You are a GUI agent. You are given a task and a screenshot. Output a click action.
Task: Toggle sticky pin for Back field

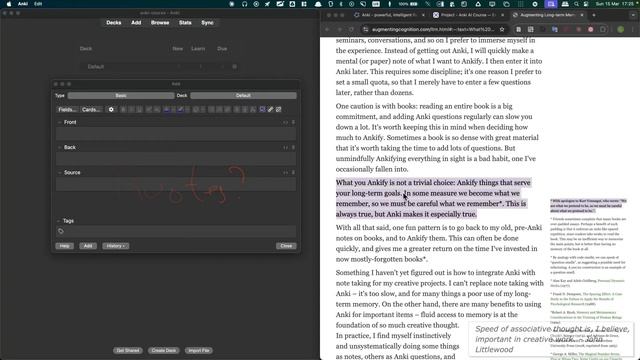pos(293,147)
